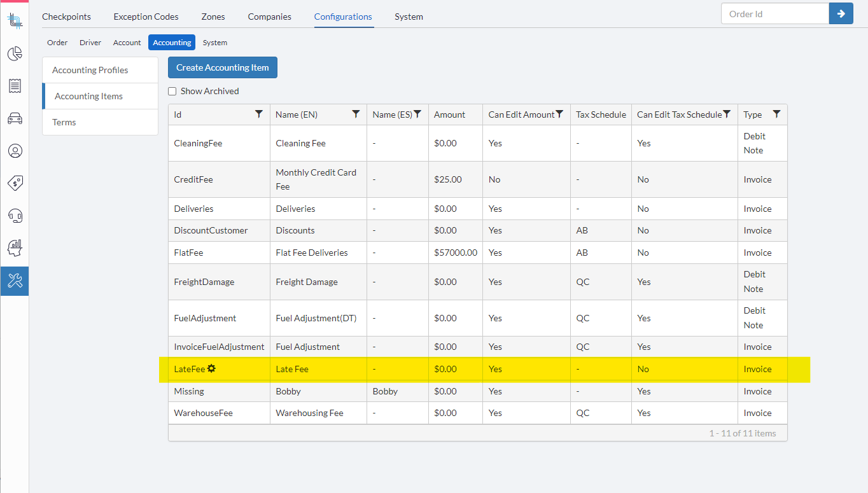This screenshot has width=868, height=493.
Task: Click the 1 - 11 of 11 items text
Action: [743, 433]
